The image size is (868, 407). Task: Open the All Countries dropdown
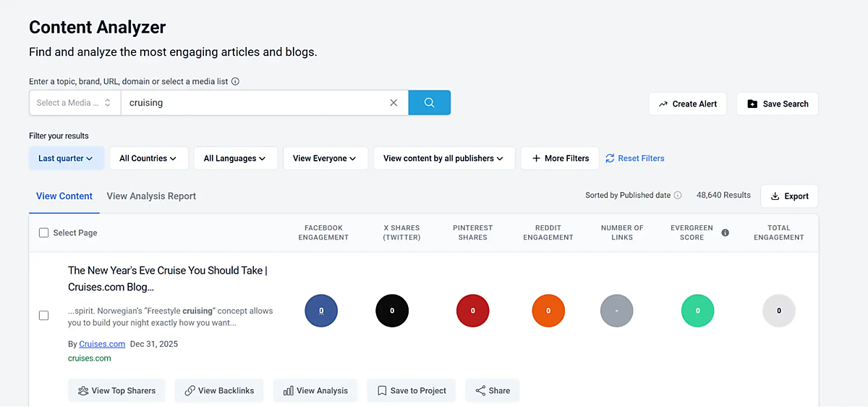pyautogui.click(x=148, y=159)
